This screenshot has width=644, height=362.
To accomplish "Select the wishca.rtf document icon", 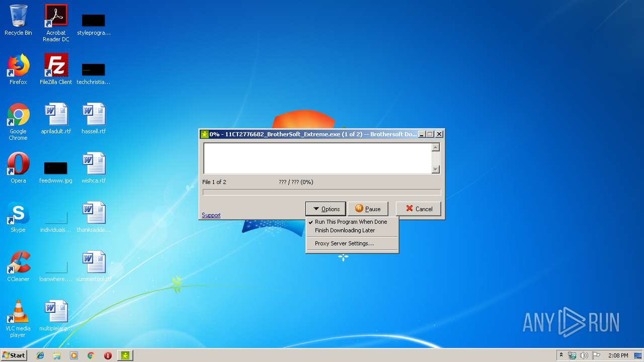I will point(94,168).
